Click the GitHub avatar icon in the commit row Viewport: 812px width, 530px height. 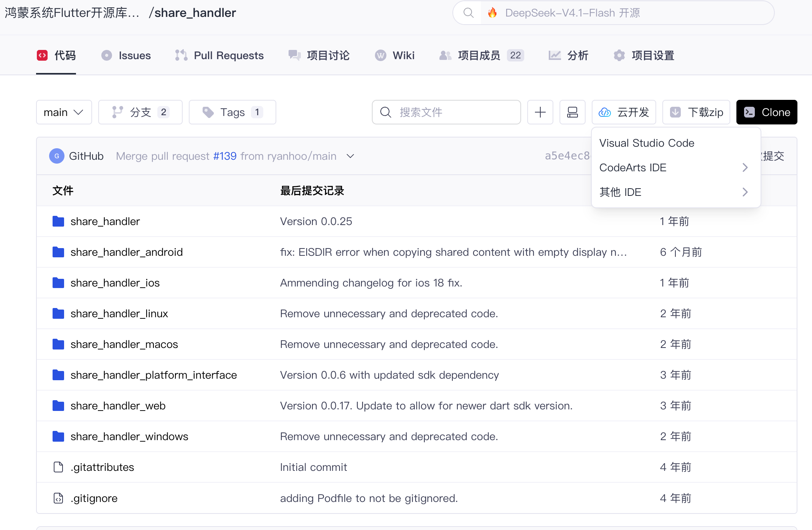click(x=57, y=156)
